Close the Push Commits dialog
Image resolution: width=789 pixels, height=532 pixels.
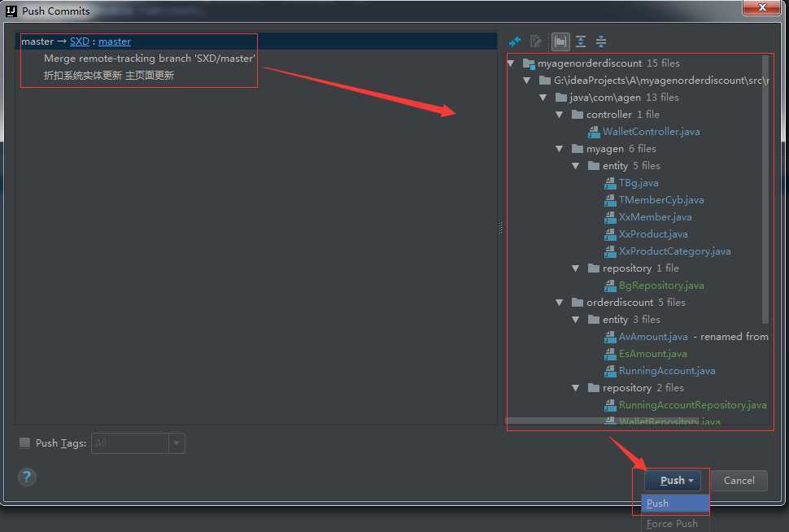[762, 7]
